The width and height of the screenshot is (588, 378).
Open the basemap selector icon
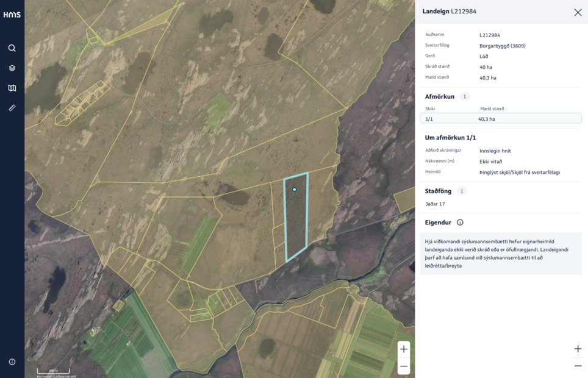[x=12, y=88]
